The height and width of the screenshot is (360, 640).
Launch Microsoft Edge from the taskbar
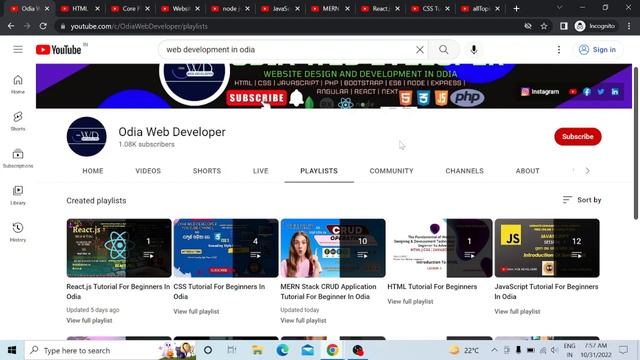pos(282,350)
